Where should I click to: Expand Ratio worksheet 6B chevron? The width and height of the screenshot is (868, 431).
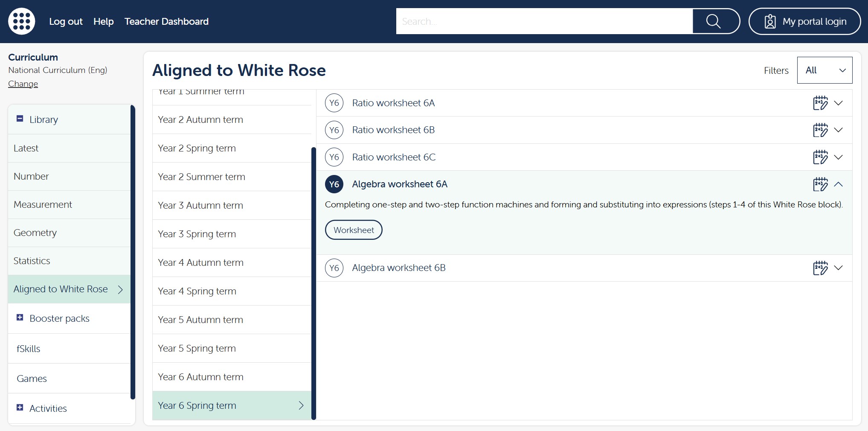click(x=838, y=130)
